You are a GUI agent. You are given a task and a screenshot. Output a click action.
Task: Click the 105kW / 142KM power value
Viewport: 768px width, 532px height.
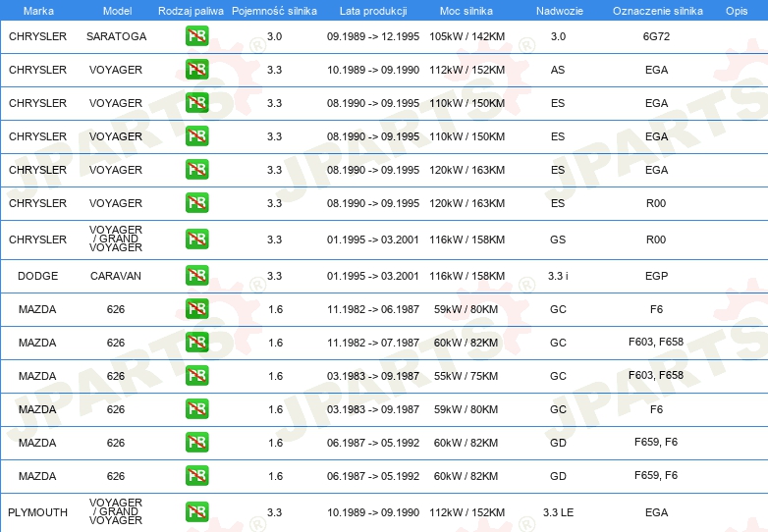tap(466, 36)
